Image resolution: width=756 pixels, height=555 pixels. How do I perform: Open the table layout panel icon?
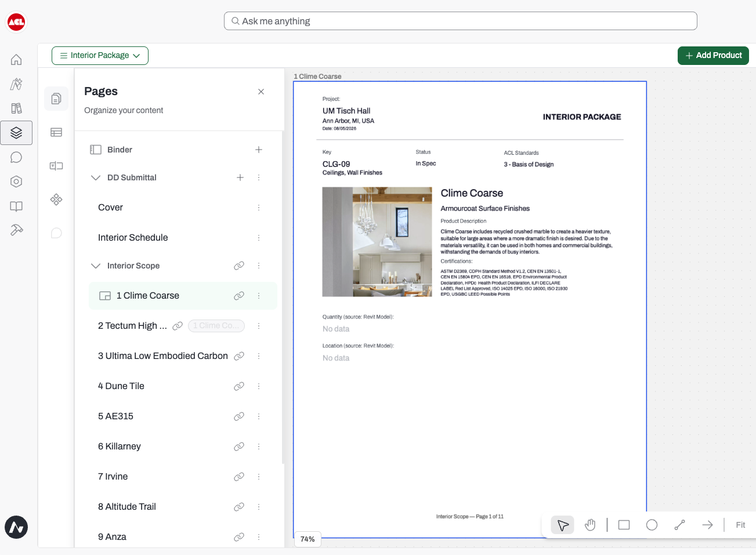(x=56, y=132)
